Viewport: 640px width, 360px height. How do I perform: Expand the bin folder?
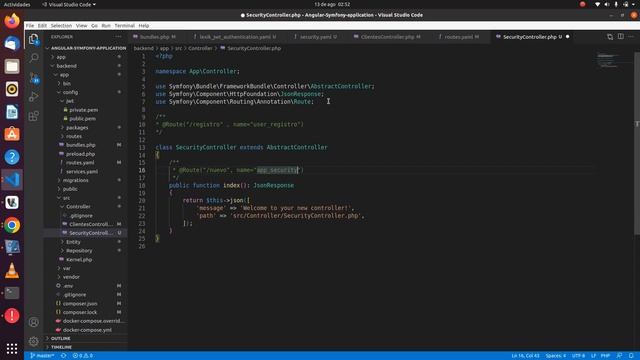point(67,83)
